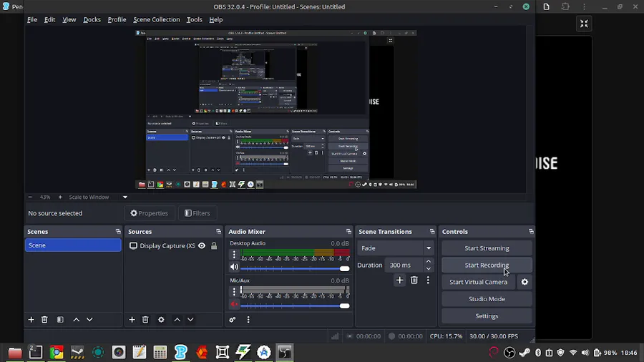Exit fullscreen icon in background window
Screen dimensions: 644x362
click(x=584, y=24)
